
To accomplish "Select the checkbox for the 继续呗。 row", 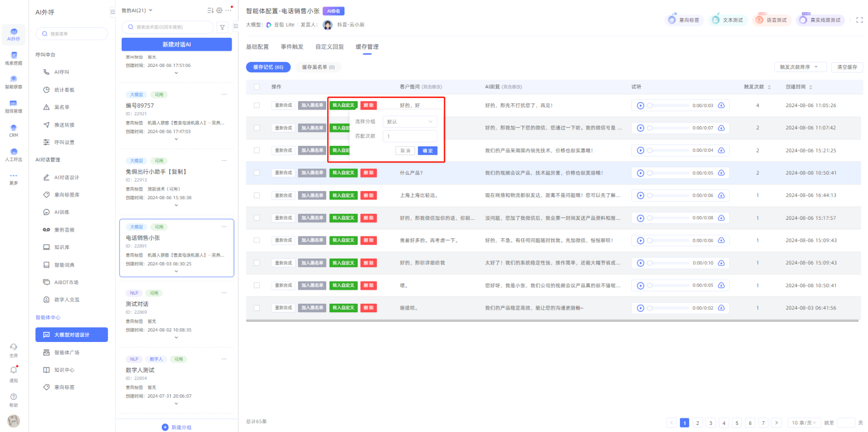I will (x=257, y=308).
